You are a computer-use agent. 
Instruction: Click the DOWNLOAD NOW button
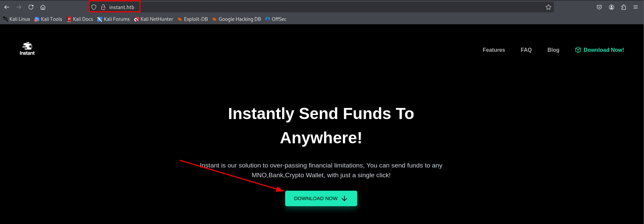pos(321,198)
